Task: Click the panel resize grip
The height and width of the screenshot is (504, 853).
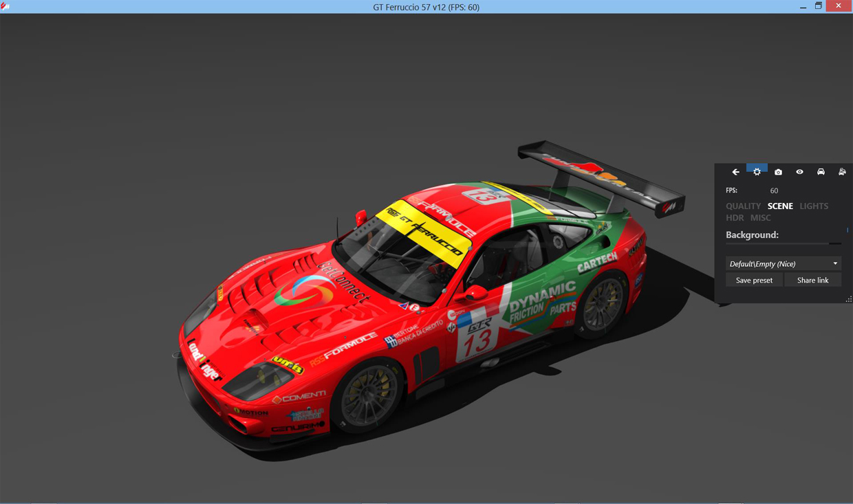Action: [849, 299]
